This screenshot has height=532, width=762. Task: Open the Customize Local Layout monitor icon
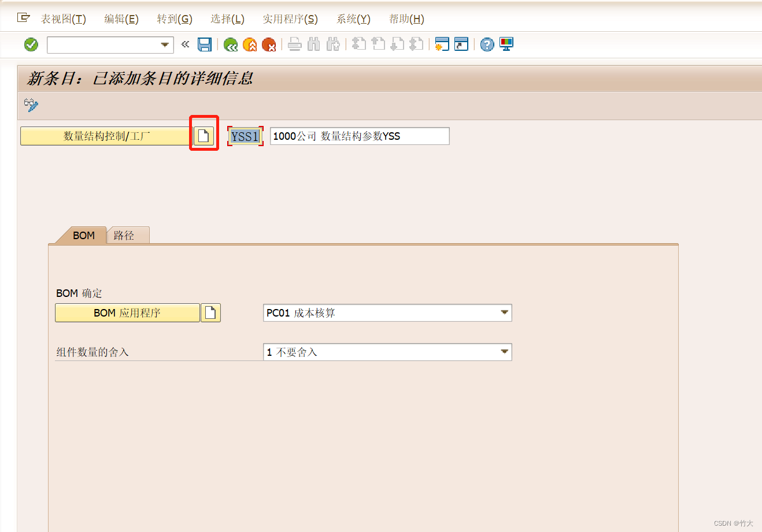(506, 44)
